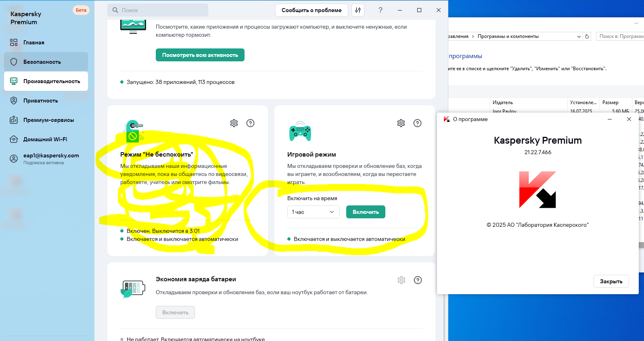The image size is (644, 341).
Task: Open settings sliders icon in title bar
Action: pyautogui.click(x=358, y=10)
